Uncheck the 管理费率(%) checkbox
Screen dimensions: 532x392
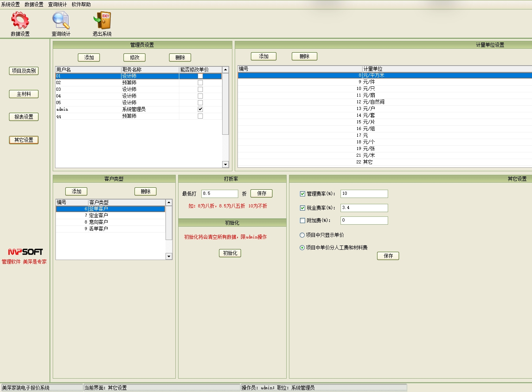[302, 194]
